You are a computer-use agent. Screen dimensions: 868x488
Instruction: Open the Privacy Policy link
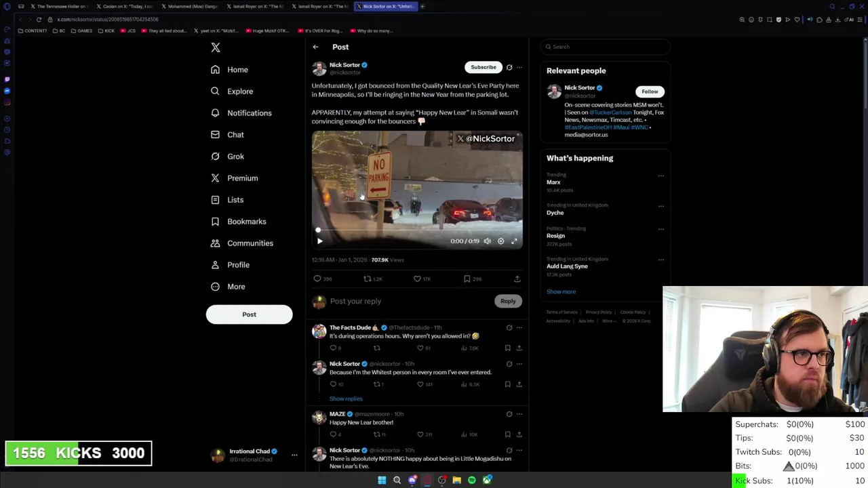coord(599,312)
